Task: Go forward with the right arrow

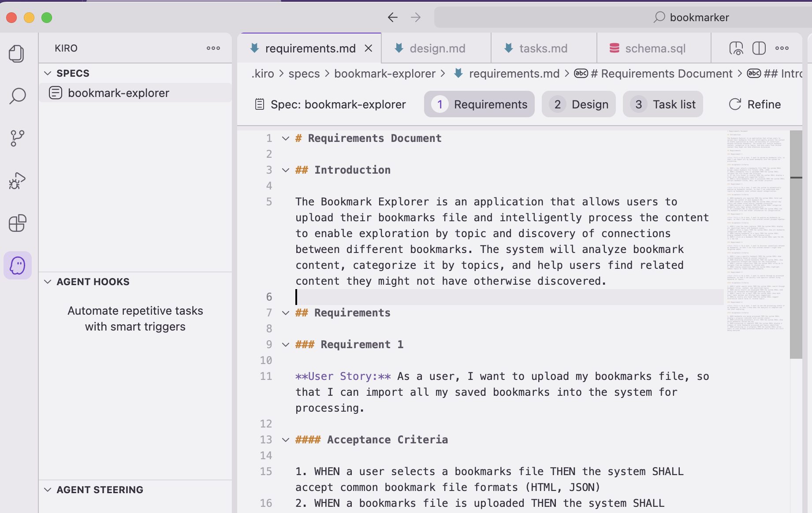Action: click(416, 17)
